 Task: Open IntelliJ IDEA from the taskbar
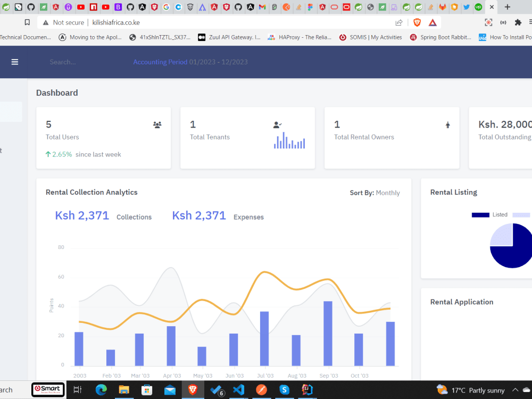(x=307, y=390)
